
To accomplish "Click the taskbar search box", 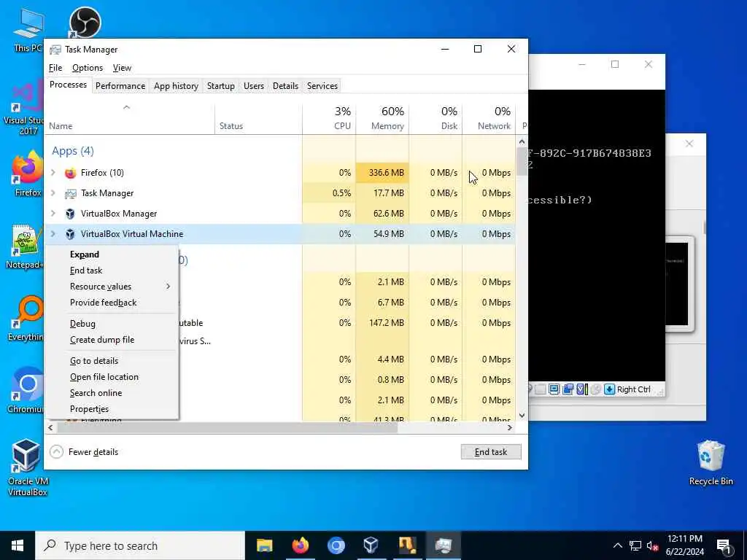I will click(x=140, y=545).
